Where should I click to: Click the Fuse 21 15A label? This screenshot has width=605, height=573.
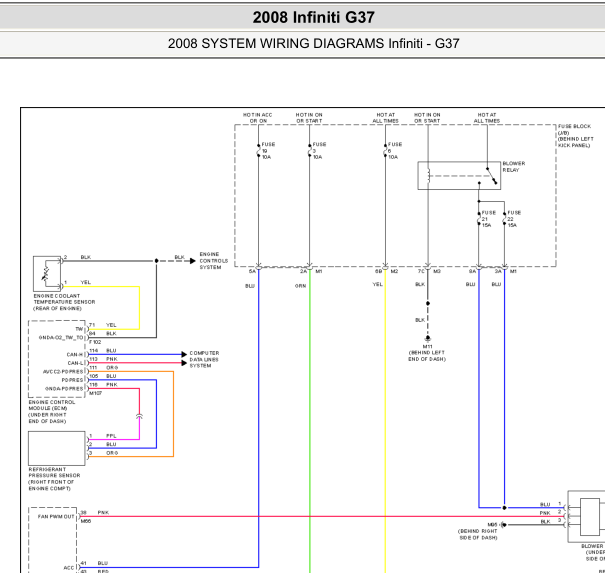click(488, 219)
